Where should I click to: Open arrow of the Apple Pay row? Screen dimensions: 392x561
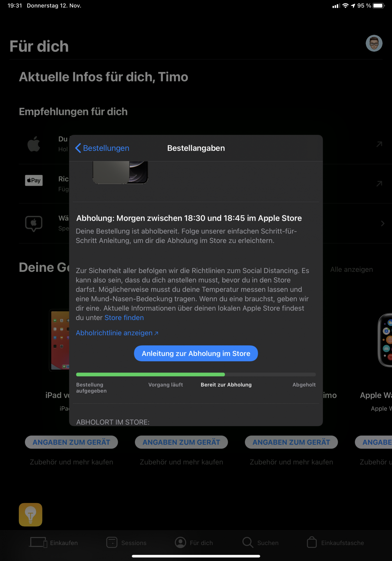click(x=379, y=184)
